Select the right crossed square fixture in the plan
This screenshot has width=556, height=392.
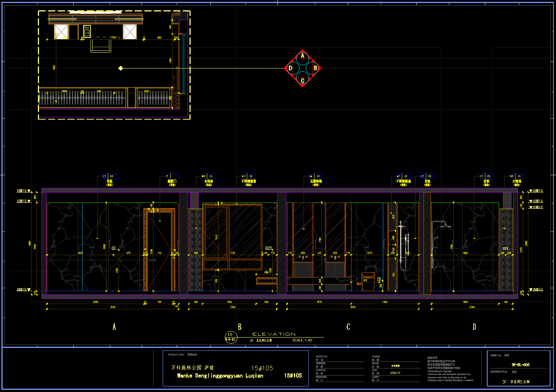pyautogui.click(x=130, y=32)
